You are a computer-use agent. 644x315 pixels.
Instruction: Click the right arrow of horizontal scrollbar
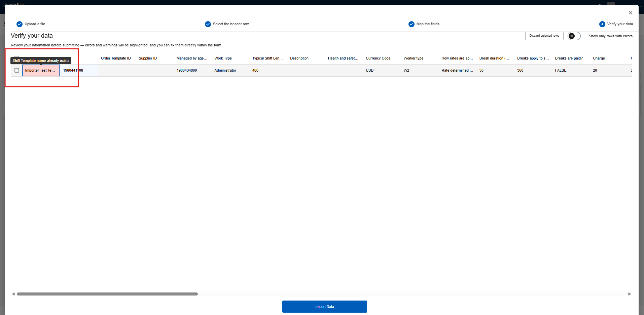tap(629, 294)
